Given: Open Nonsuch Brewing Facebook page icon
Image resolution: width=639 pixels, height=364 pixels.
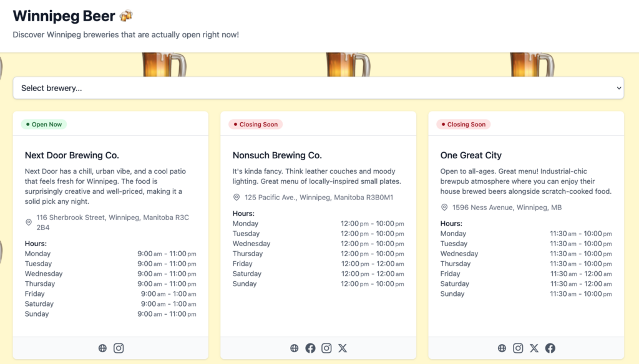Looking at the screenshot, I should pos(310,348).
